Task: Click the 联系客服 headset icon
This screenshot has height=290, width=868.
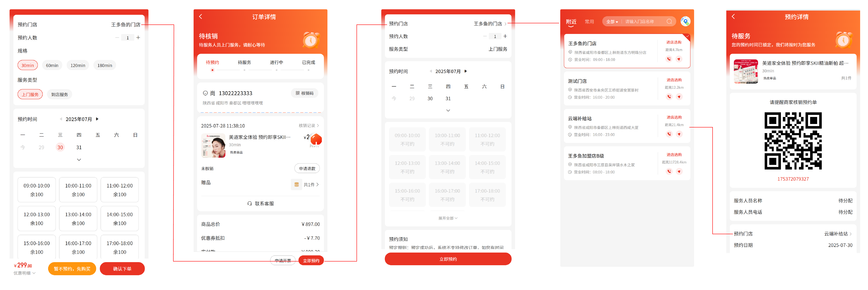Action: [x=250, y=204]
